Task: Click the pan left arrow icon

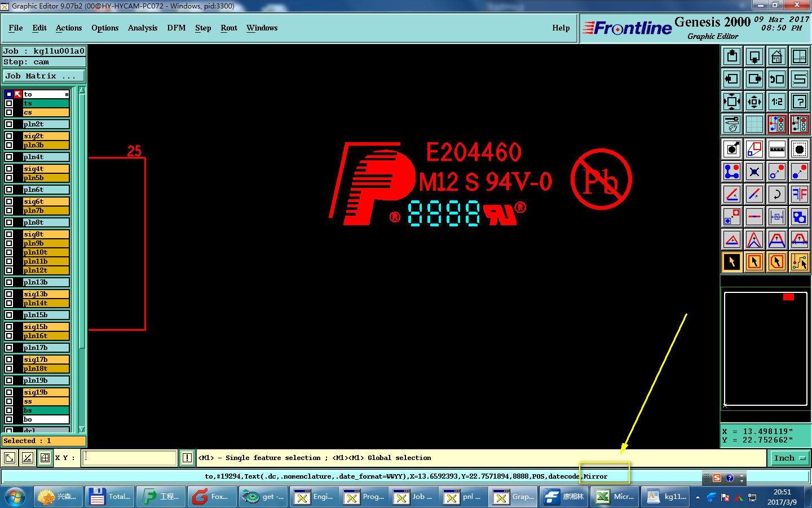Action: (x=732, y=79)
